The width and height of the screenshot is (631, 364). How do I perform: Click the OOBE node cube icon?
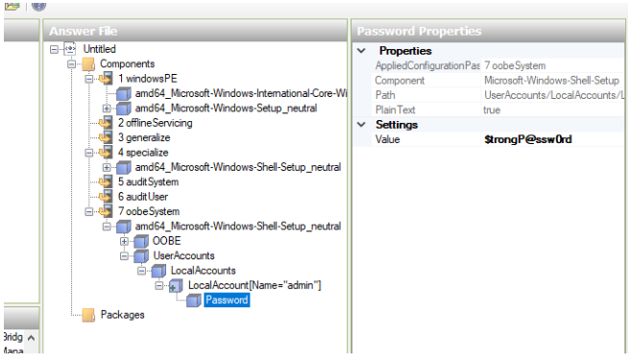coord(141,241)
